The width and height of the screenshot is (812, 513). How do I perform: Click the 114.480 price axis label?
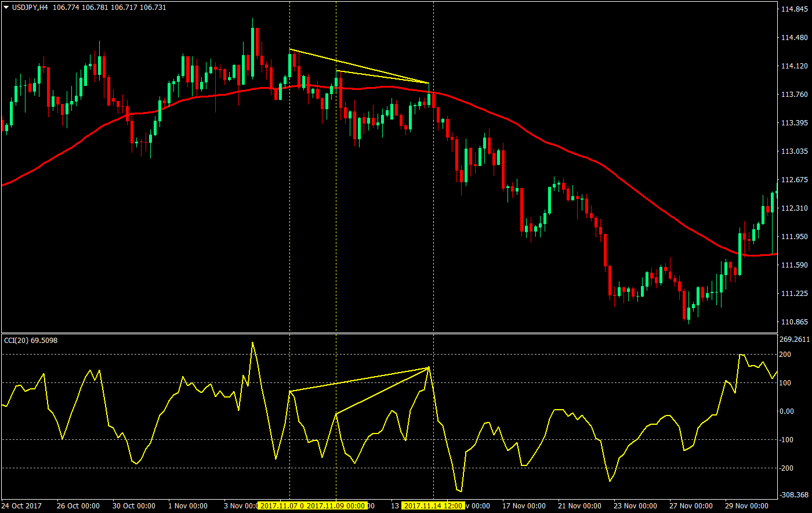pos(795,38)
